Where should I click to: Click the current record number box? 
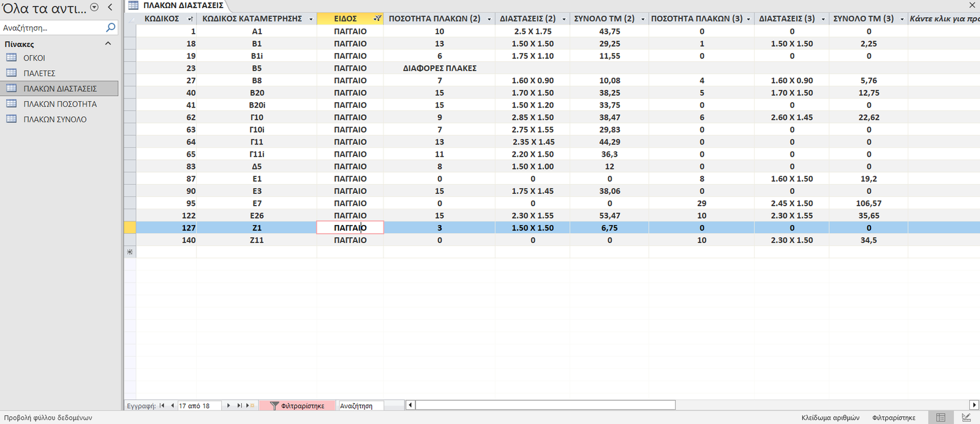199,406
